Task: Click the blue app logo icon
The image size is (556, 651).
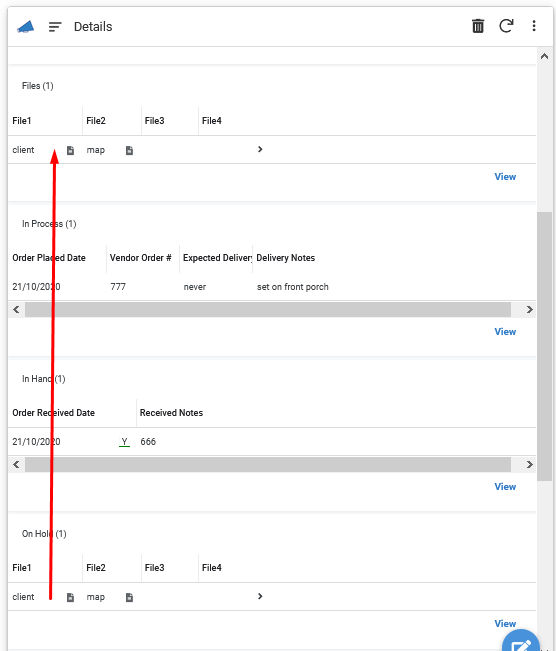Action: point(26,27)
